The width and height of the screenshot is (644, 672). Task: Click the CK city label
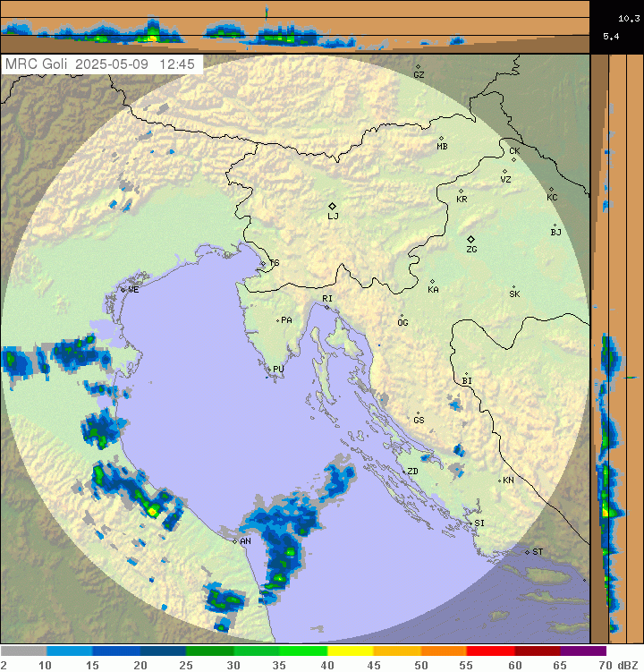coord(514,151)
